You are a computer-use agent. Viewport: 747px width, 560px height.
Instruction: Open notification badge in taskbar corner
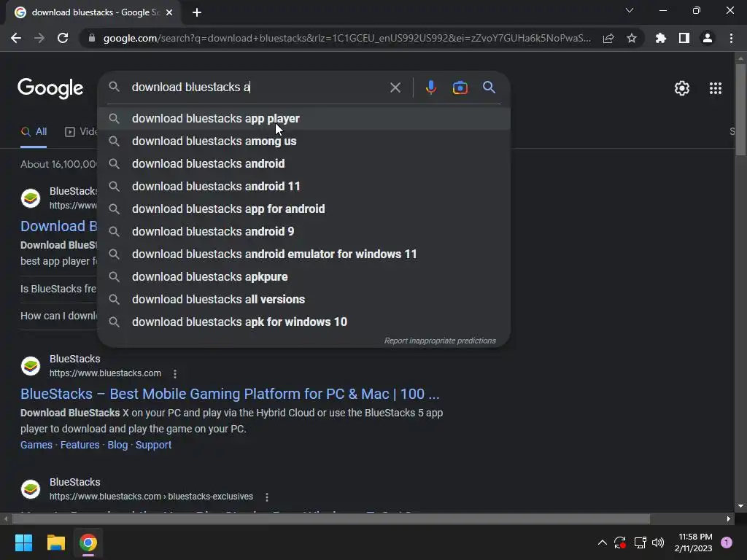(727, 542)
